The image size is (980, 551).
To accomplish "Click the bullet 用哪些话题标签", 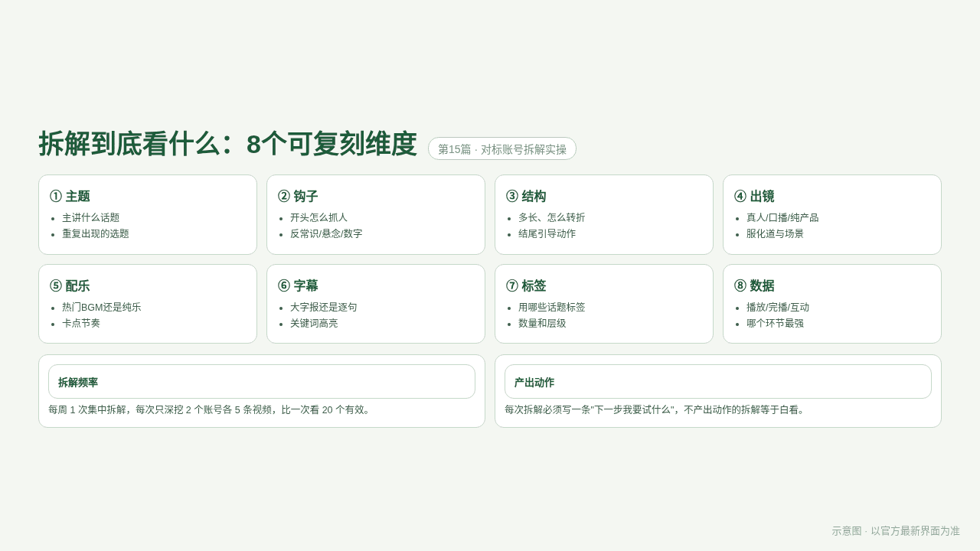I will [x=551, y=307].
